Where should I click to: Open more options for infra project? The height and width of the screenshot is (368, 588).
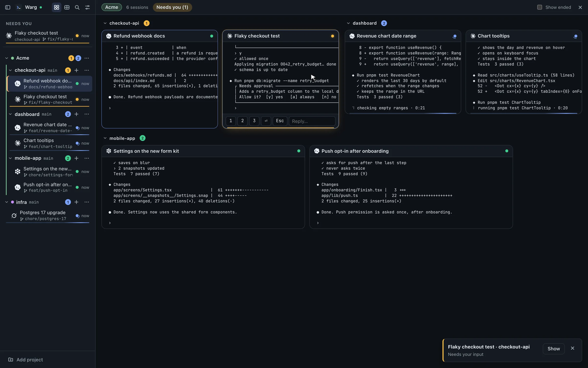coord(87,202)
